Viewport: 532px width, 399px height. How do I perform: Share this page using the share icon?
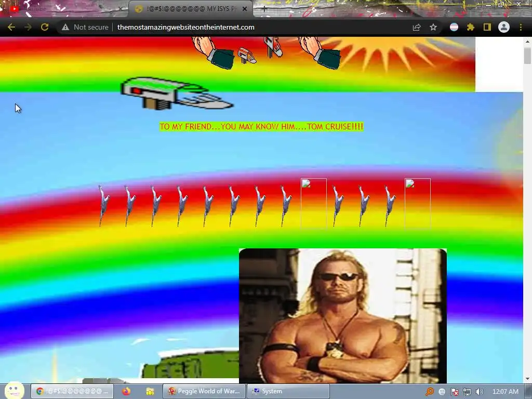(x=417, y=27)
